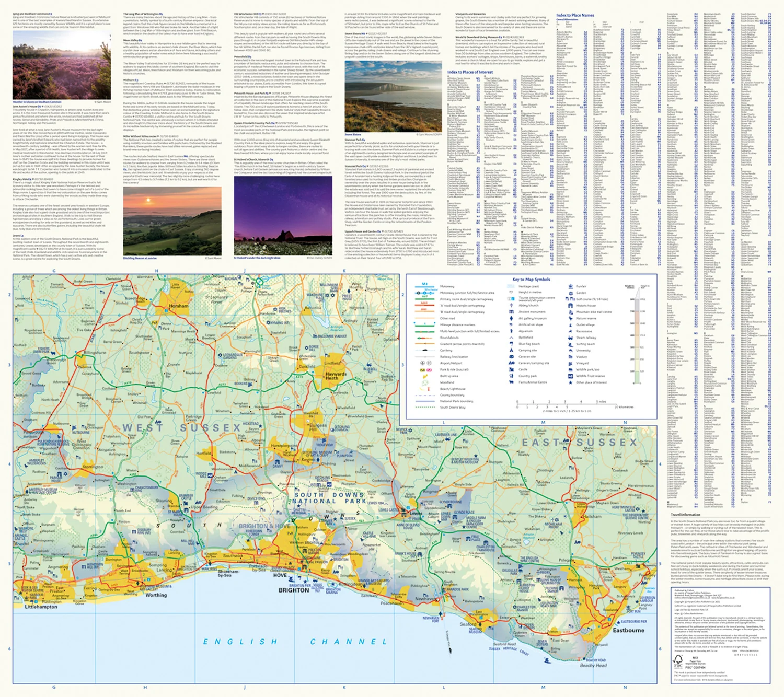Viewport: 784px width, 697px height.
Task: Select the Art gallery/museum symbol in key
Action: tap(511, 318)
